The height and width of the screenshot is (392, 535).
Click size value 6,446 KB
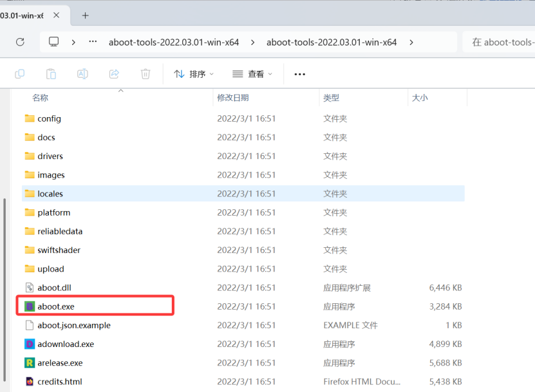446,288
